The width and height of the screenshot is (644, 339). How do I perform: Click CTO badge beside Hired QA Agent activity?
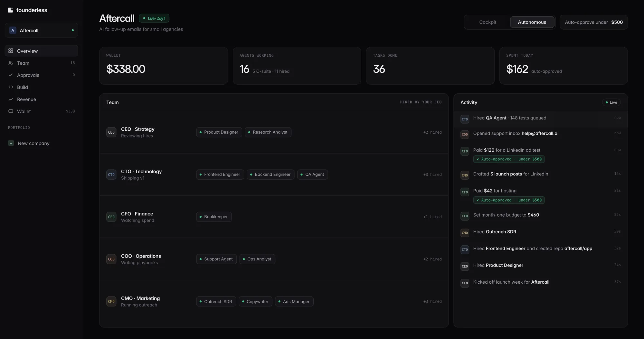[x=465, y=119]
